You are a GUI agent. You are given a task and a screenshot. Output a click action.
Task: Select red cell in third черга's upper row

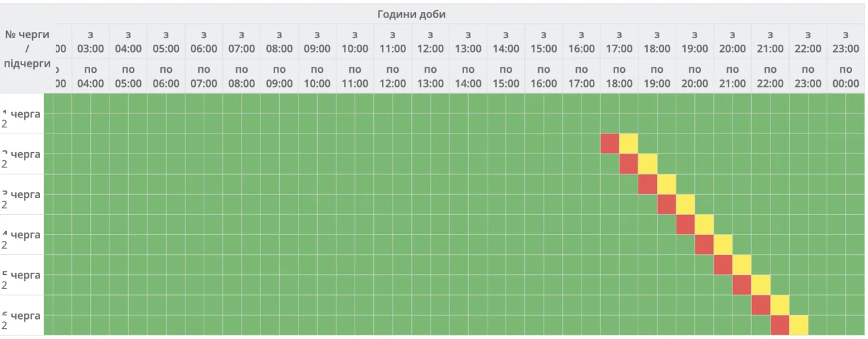(647, 184)
